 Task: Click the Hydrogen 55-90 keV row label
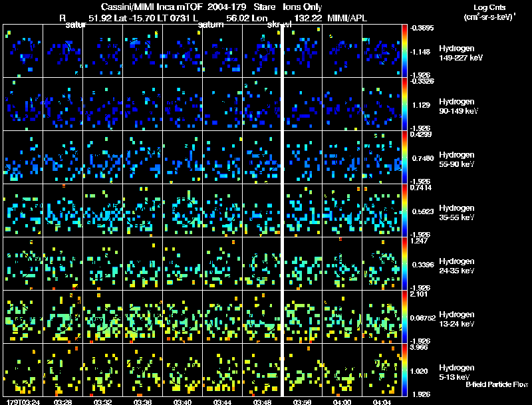pyautogui.click(x=457, y=160)
